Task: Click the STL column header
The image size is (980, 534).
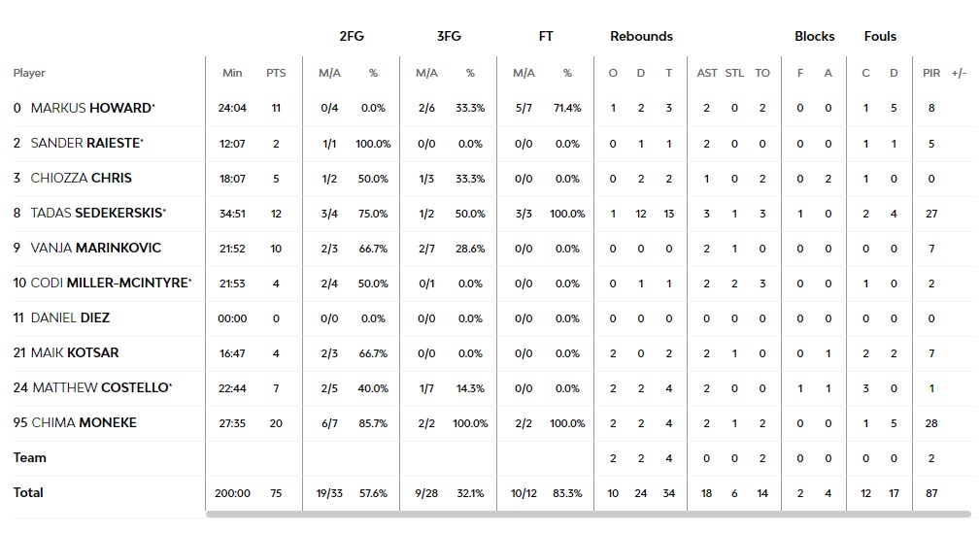Action: click(734, 73)
